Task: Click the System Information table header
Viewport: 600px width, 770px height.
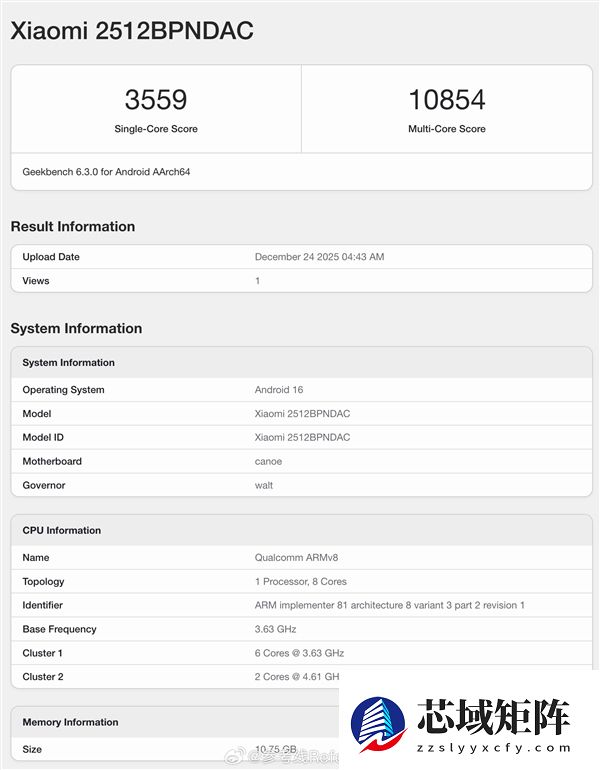Action: tap(69, 363)
